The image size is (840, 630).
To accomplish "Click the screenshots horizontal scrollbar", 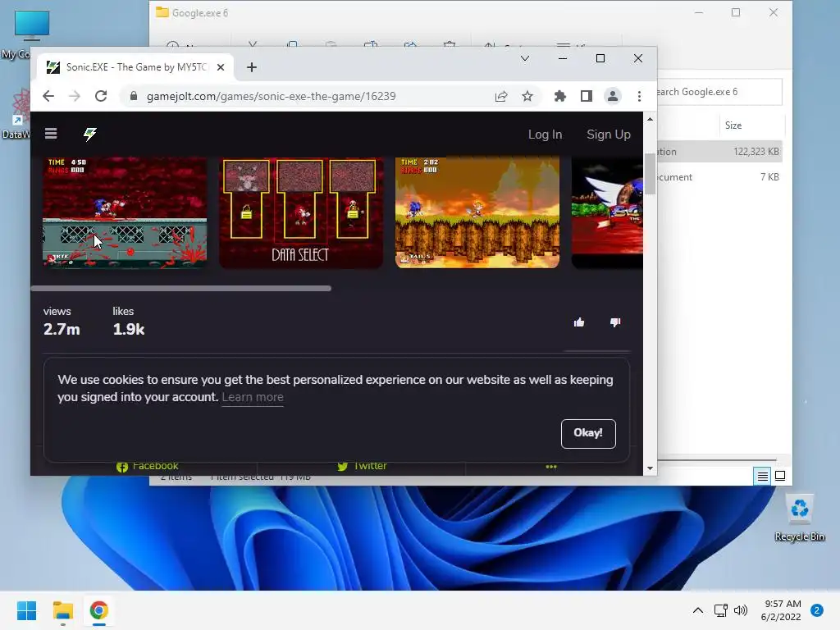I will (x=181, y=288).
